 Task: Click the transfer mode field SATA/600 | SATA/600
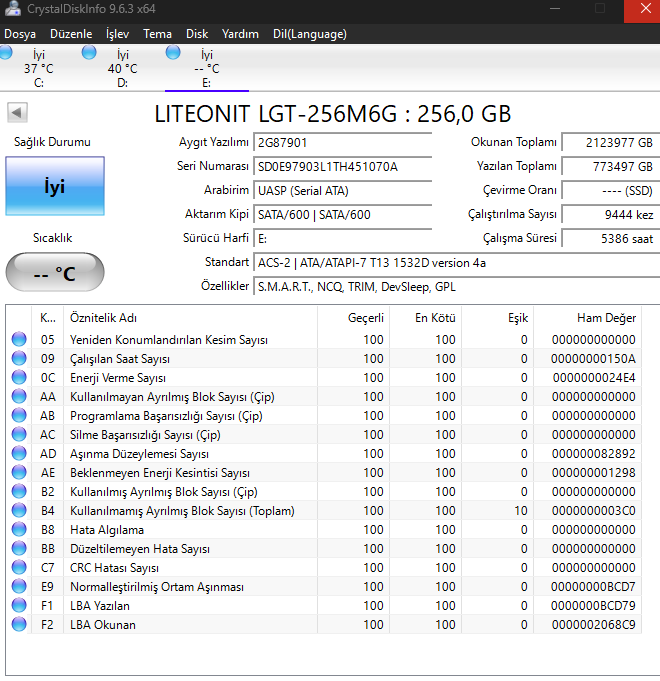click(343, 215)
